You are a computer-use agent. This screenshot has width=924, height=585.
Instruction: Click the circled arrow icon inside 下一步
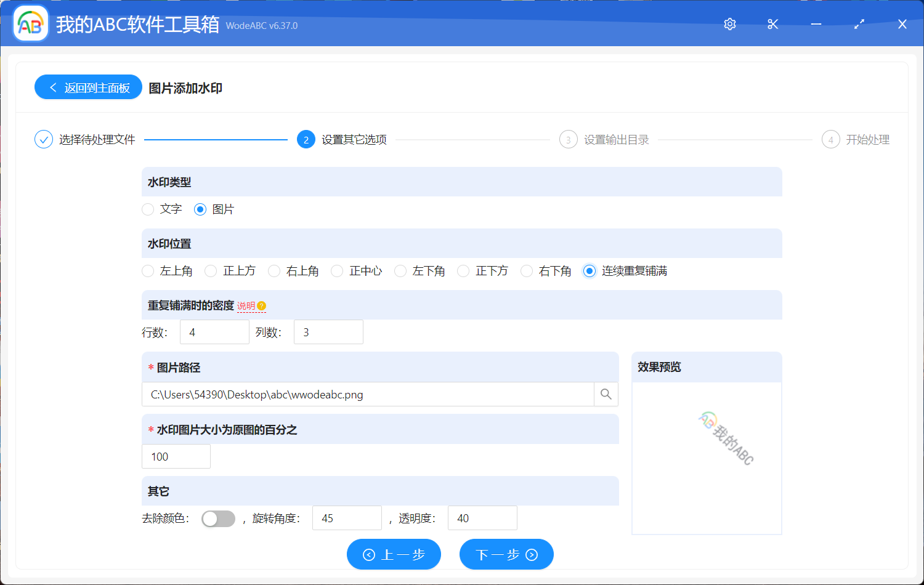530,554
